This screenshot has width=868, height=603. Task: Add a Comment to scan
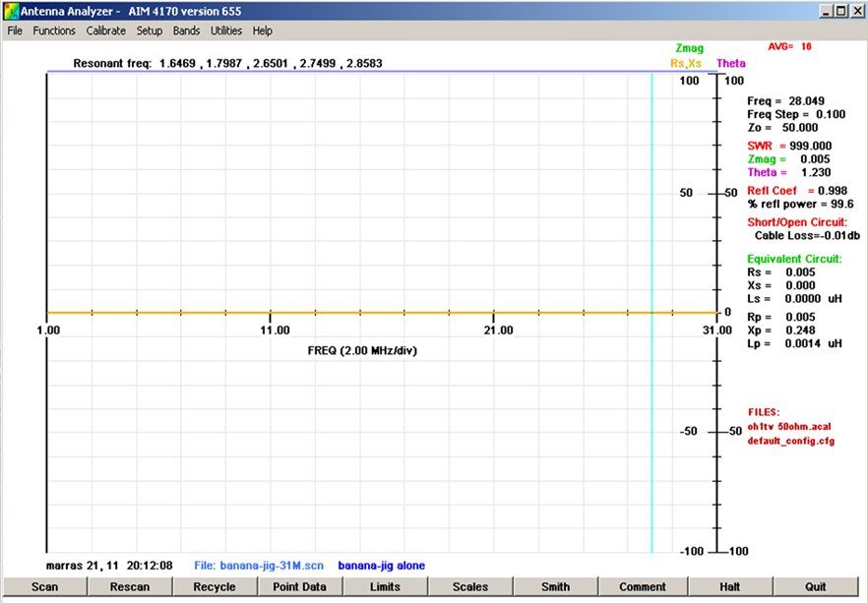[642, 587]
